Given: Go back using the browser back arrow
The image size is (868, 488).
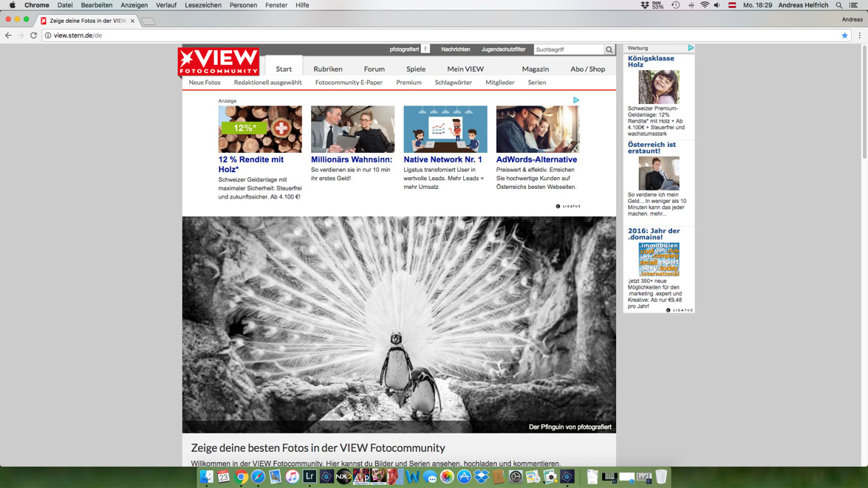Looking at the screenshot, I should [x=8, y=35].
